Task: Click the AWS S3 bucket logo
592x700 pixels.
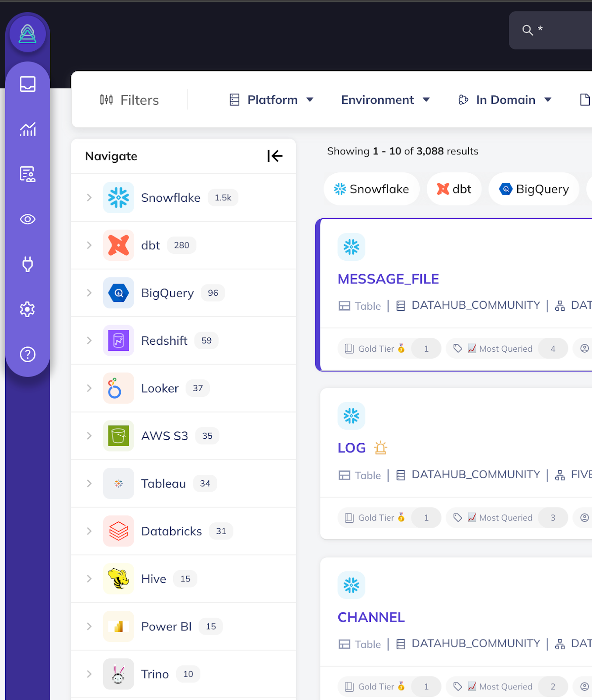Action: (x=118, y=436)
